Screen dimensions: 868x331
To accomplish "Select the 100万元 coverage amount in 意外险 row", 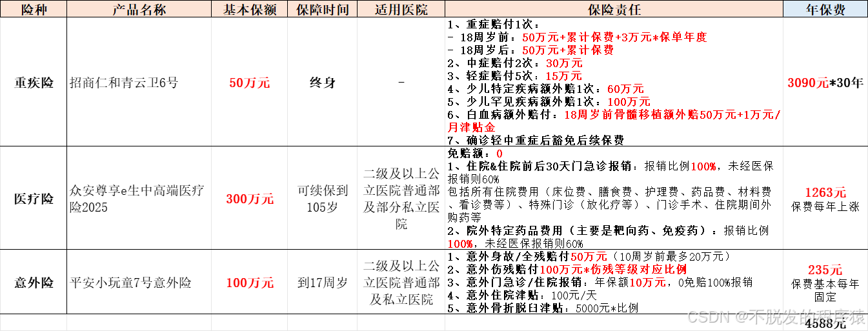I will click(x=250, y=282).
